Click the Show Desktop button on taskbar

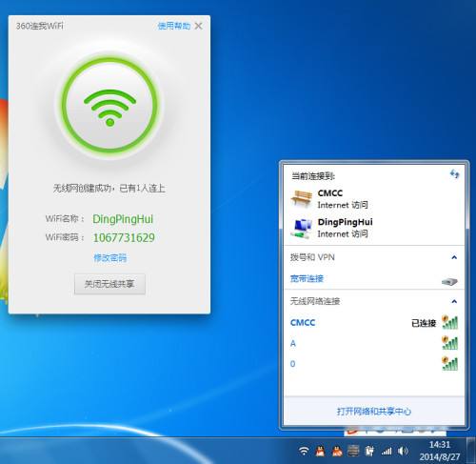(471, 451)
